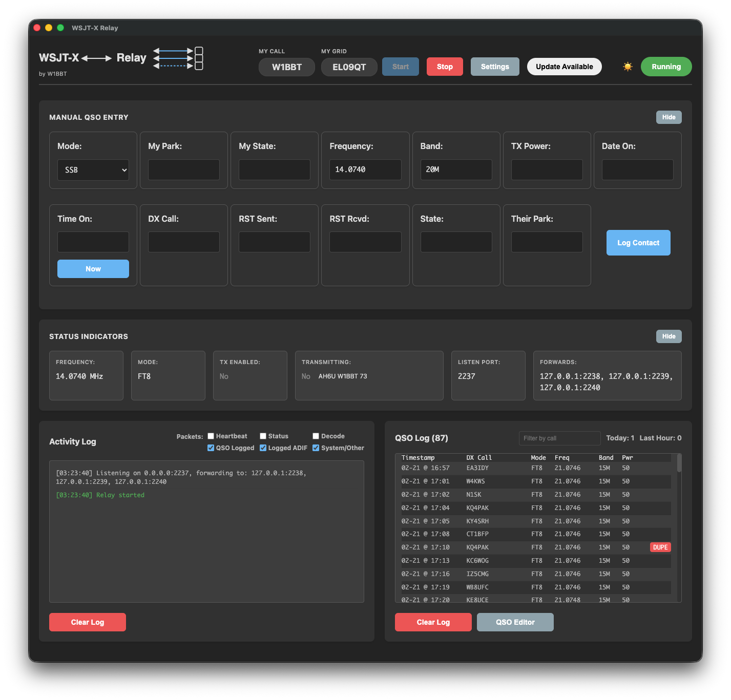This screenshot has width=731, height=700.
Task: Uncheck the QSO Logged filter
Action: [x=211, y=448]
